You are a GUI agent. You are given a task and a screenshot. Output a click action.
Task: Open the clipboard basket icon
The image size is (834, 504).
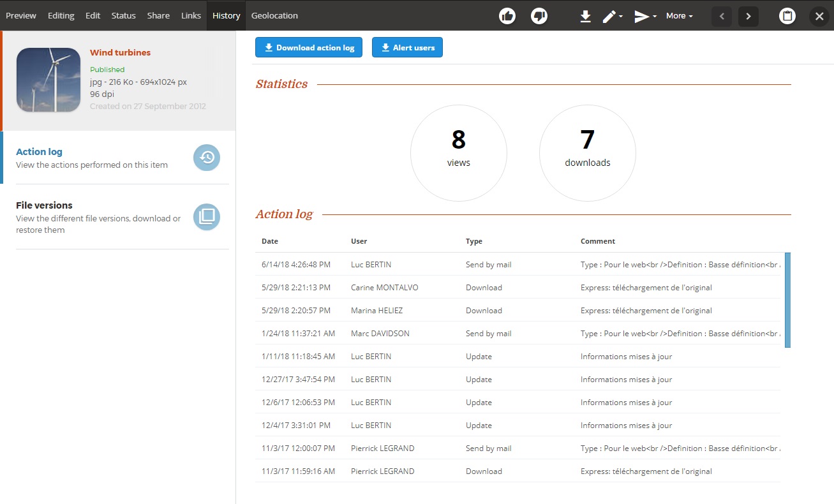click(x=787, y=16)
